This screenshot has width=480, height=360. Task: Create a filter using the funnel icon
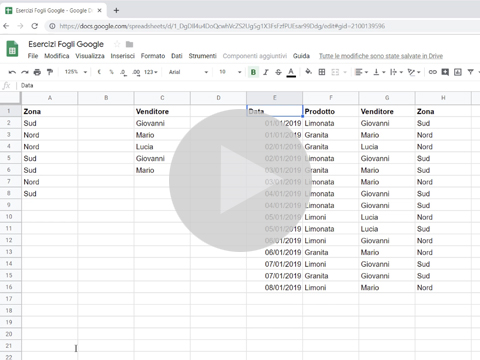(x=470, y=72)
